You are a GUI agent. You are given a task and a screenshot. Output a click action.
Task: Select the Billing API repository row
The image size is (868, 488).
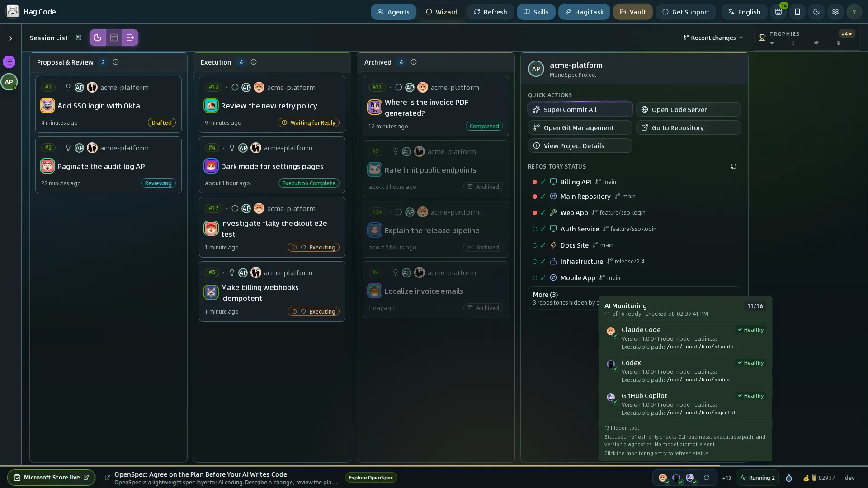tap(634, 182)
